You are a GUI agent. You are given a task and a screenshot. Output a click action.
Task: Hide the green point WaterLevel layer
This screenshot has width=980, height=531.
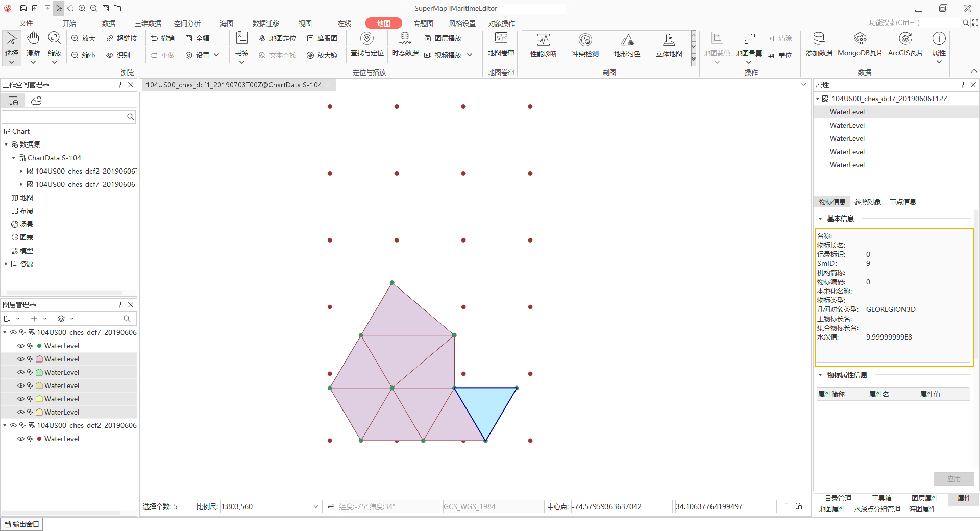click(21, 346)
